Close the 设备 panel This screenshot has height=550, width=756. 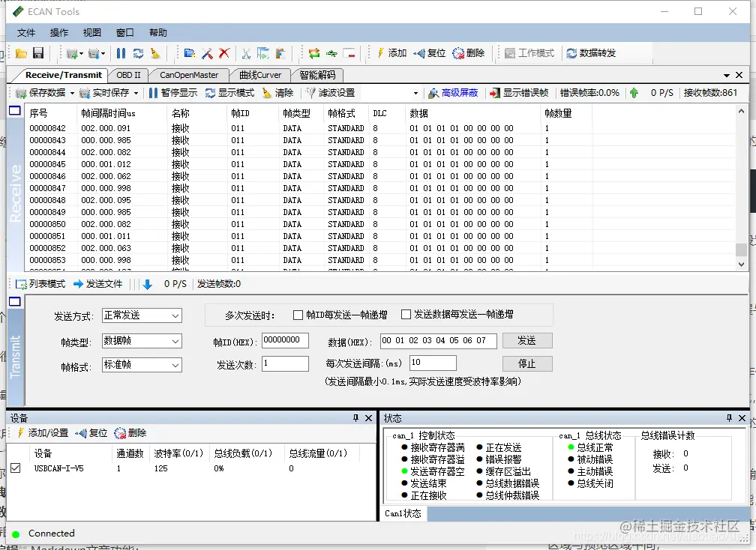click(368, 418)
